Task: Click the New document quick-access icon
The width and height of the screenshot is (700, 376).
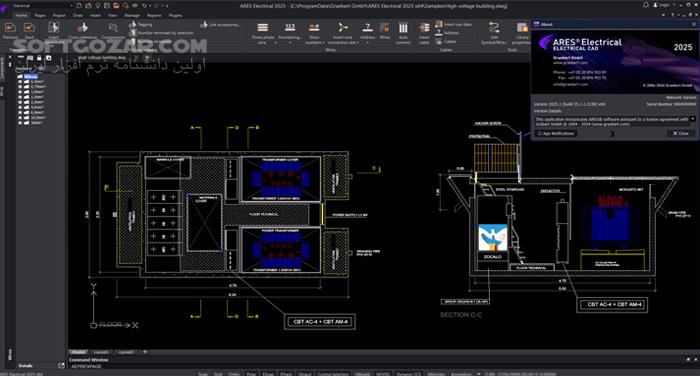Action: [79, 5]
